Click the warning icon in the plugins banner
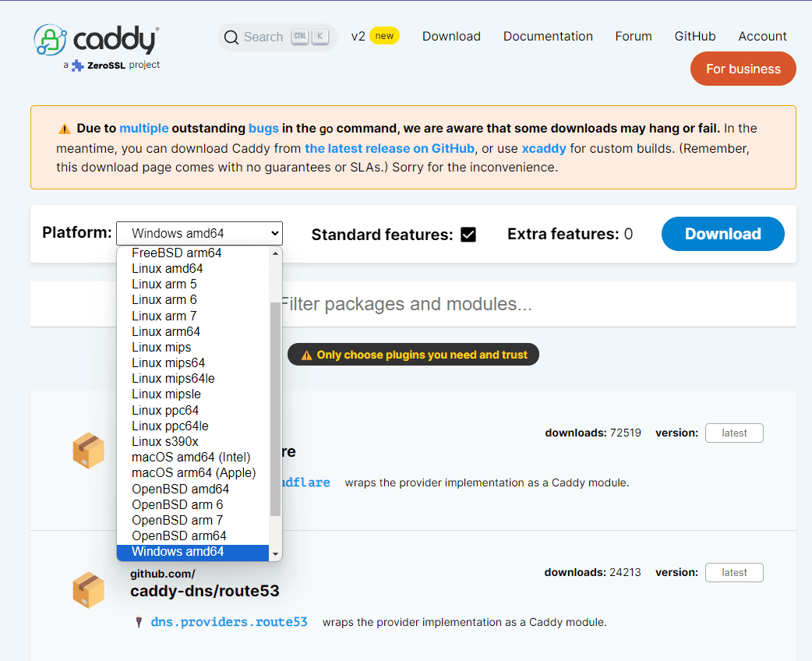 click(x=307, y=354)
